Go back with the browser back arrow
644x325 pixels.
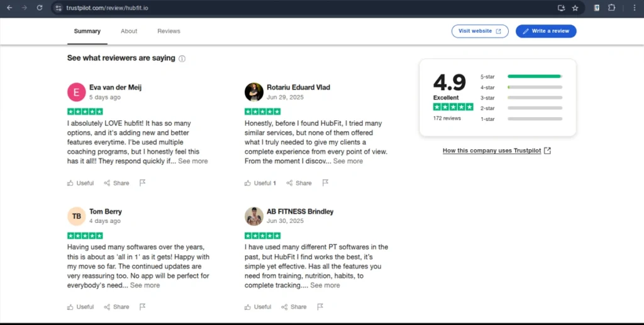coord(9,8)
